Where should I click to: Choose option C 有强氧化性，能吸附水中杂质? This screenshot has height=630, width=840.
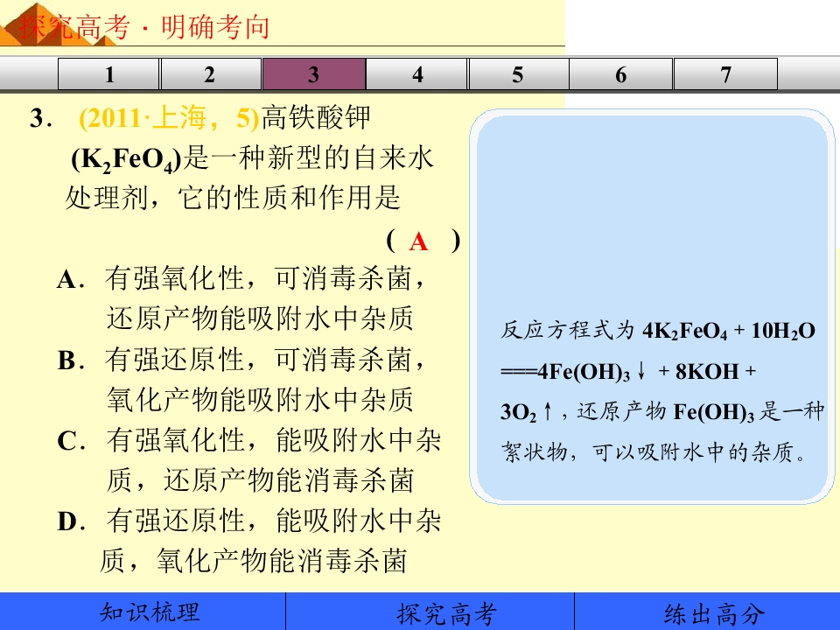[x=249, y=460]
